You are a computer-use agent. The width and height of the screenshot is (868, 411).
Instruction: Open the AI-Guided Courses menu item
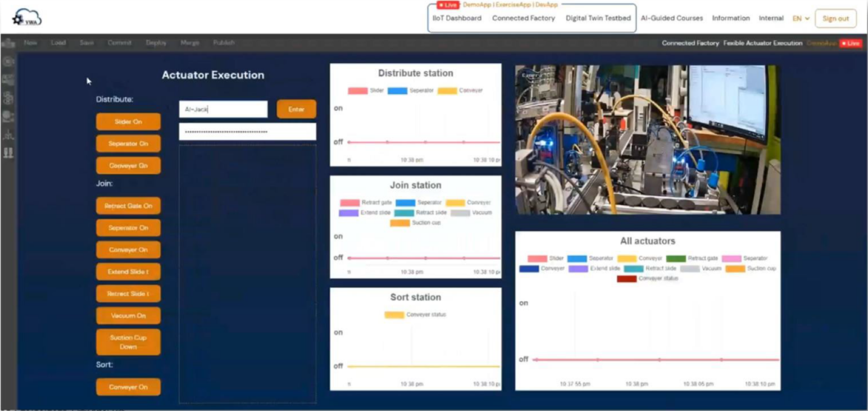tap(672, 19)
